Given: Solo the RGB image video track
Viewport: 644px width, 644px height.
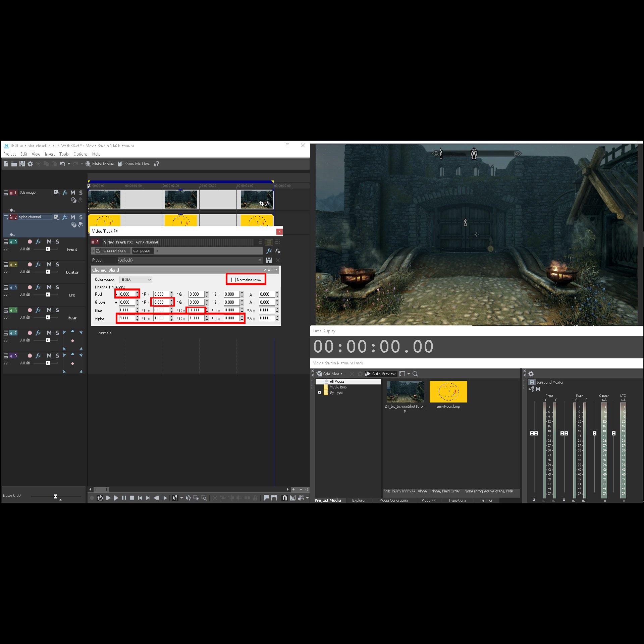Looking at the screenshot, I should coord(81,193).
